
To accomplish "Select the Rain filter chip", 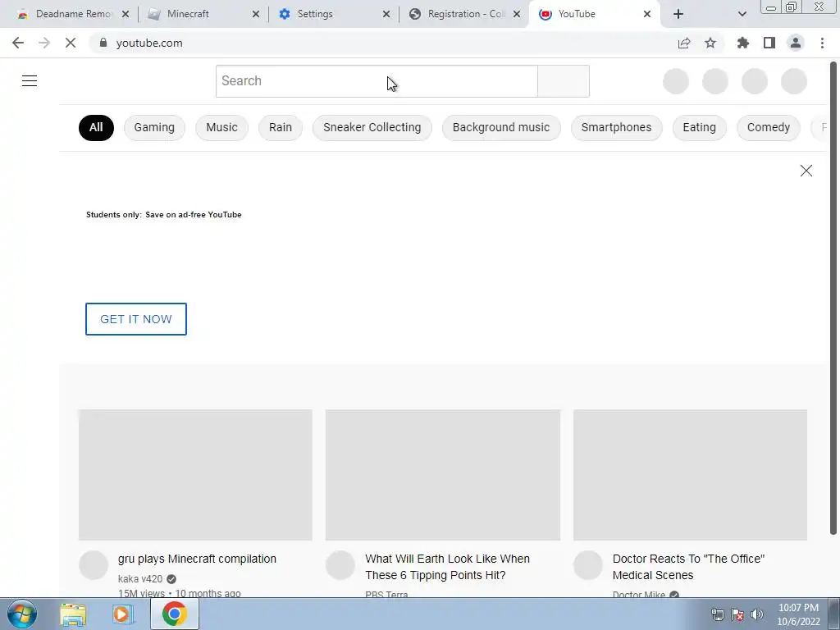I will point(281,127).
